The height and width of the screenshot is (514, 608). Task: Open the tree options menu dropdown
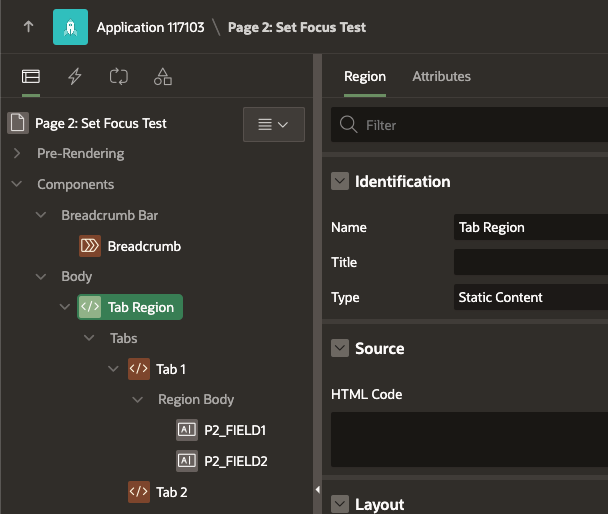coord(273,125)
